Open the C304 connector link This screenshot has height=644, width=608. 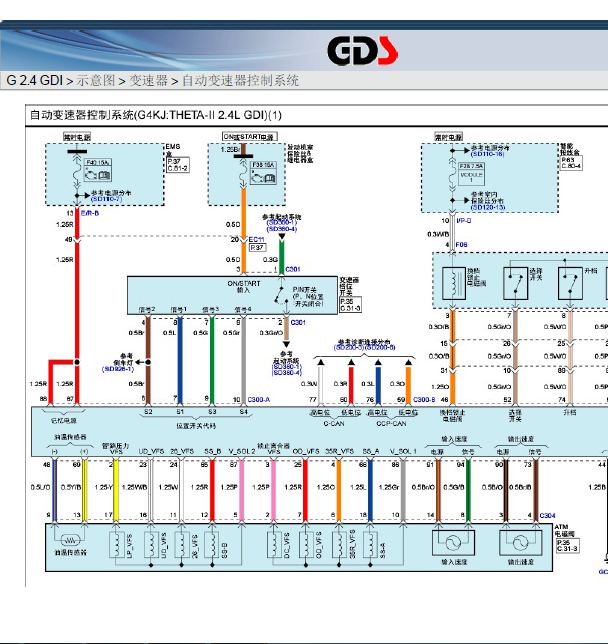click(x=547, y=515)
